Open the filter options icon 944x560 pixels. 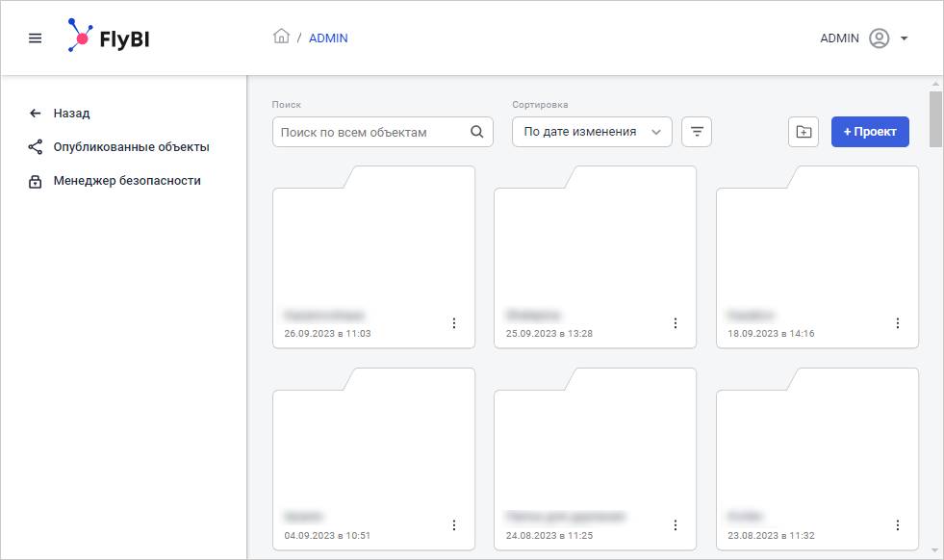[697, 132]
